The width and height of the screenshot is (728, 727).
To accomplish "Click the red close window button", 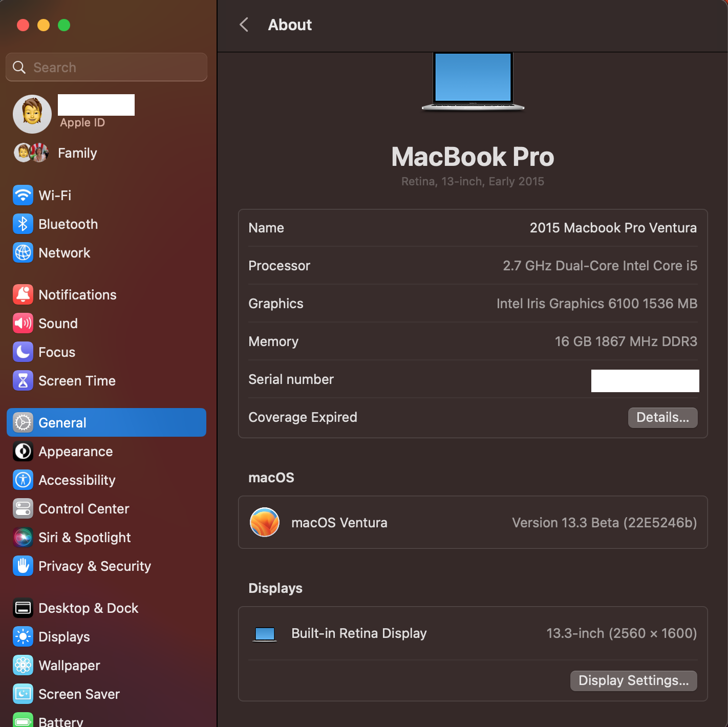I will coord(23,25).
